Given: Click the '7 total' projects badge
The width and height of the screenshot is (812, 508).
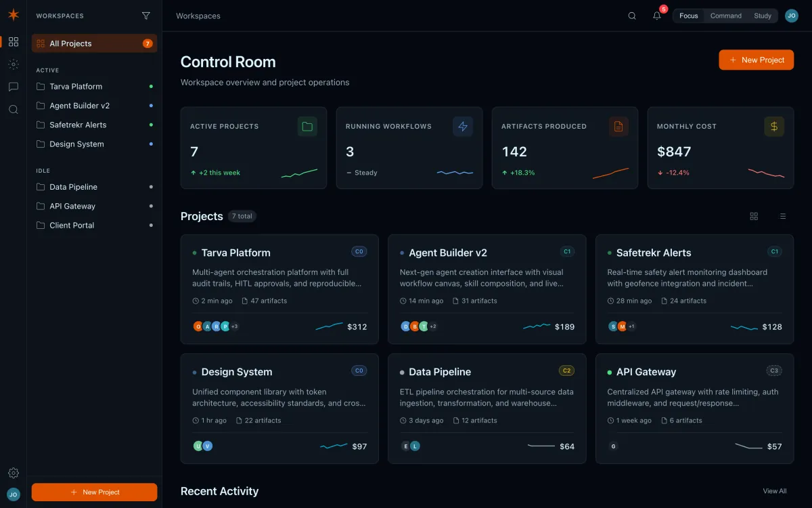Looking at the screenshot, I should [242, 216].
